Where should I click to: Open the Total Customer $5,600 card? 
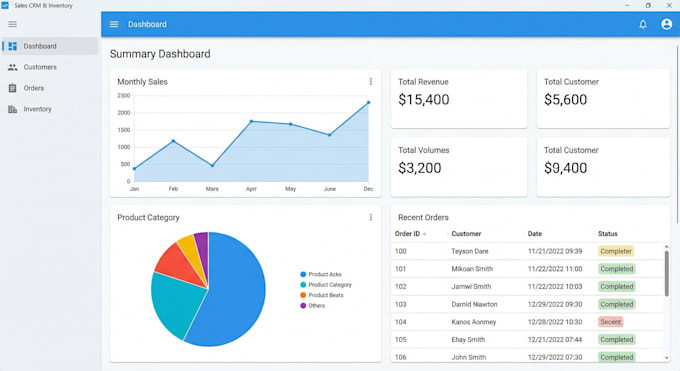(603, 99)
